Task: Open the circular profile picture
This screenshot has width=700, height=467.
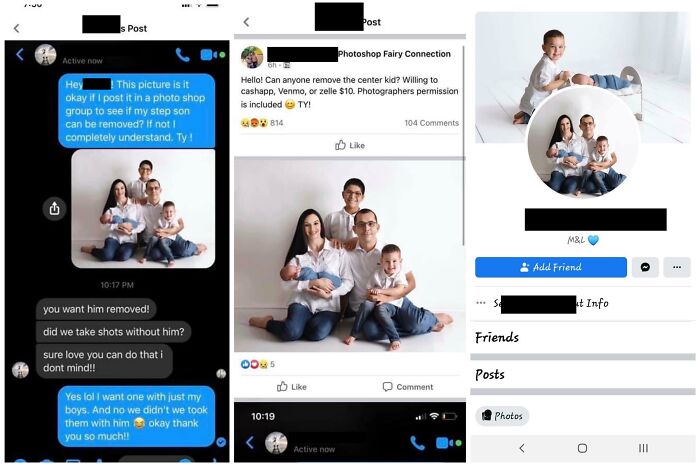Action: click(583, 142)
